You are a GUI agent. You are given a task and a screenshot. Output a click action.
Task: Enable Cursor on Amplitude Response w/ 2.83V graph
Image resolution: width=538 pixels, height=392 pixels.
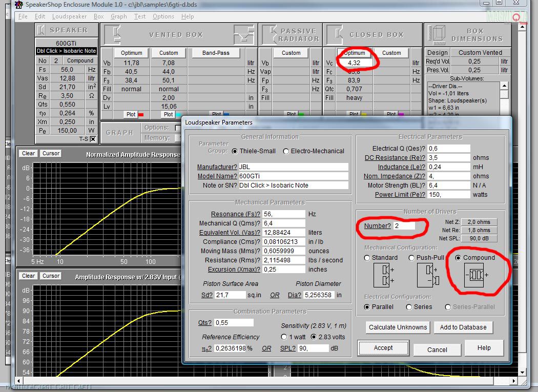pos(51,276)
